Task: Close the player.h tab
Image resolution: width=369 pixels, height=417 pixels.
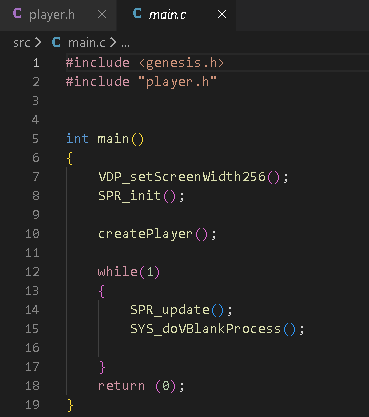Action: point(102,14)
